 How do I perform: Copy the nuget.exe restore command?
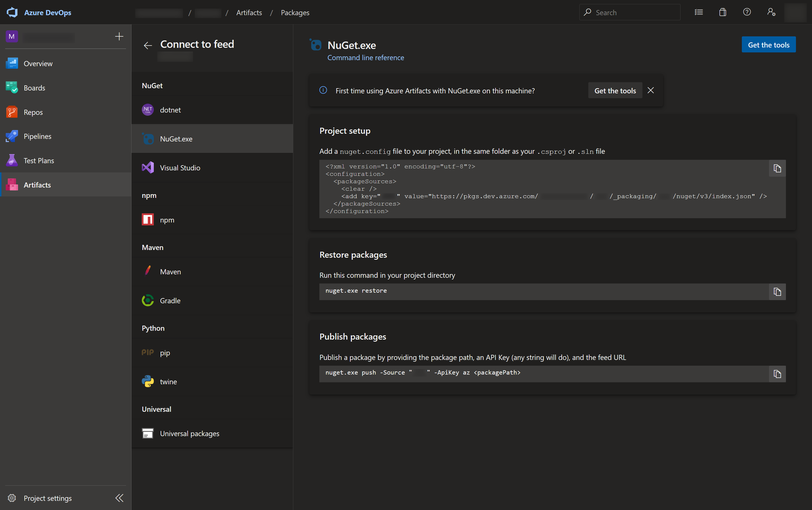tap(777, 292)
